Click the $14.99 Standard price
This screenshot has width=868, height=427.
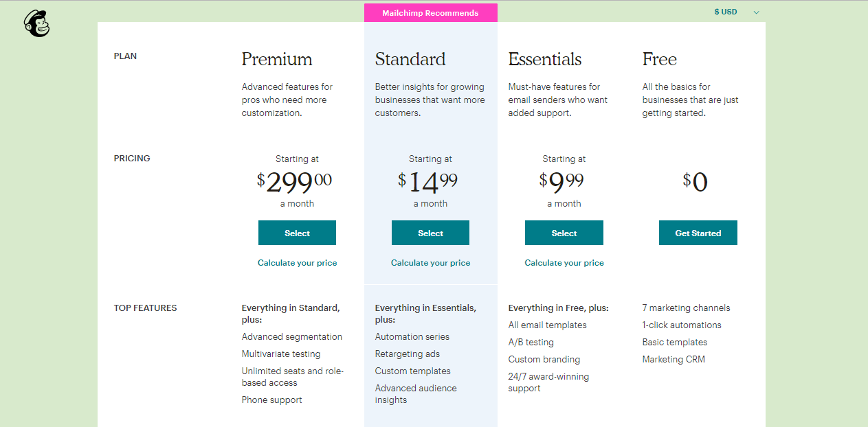(x=427, y=183)
